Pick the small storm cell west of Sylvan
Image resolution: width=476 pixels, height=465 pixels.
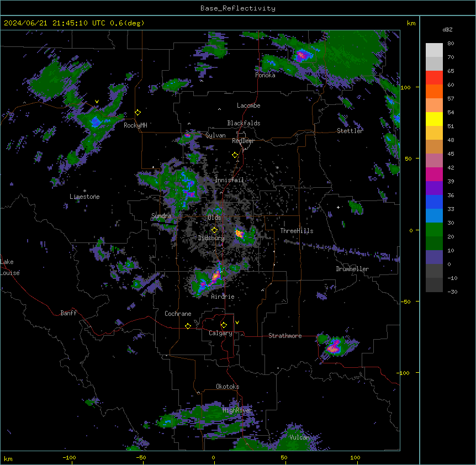coord(187,135)
